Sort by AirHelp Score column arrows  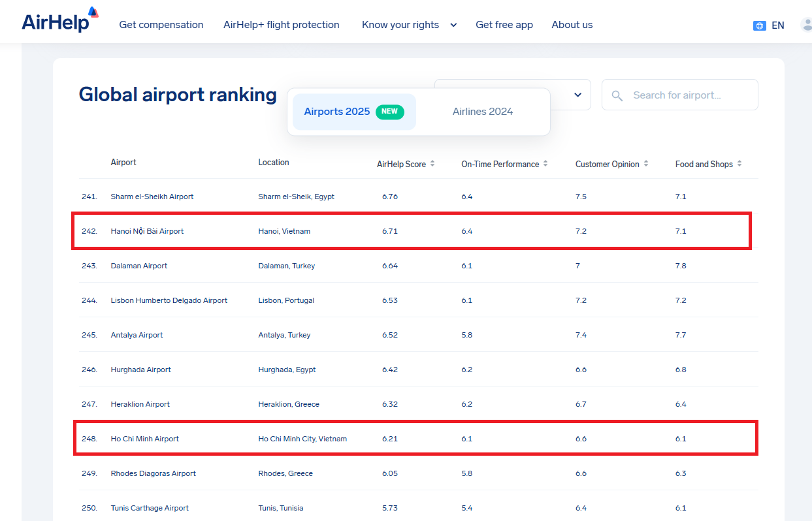(x=432, y=164)
